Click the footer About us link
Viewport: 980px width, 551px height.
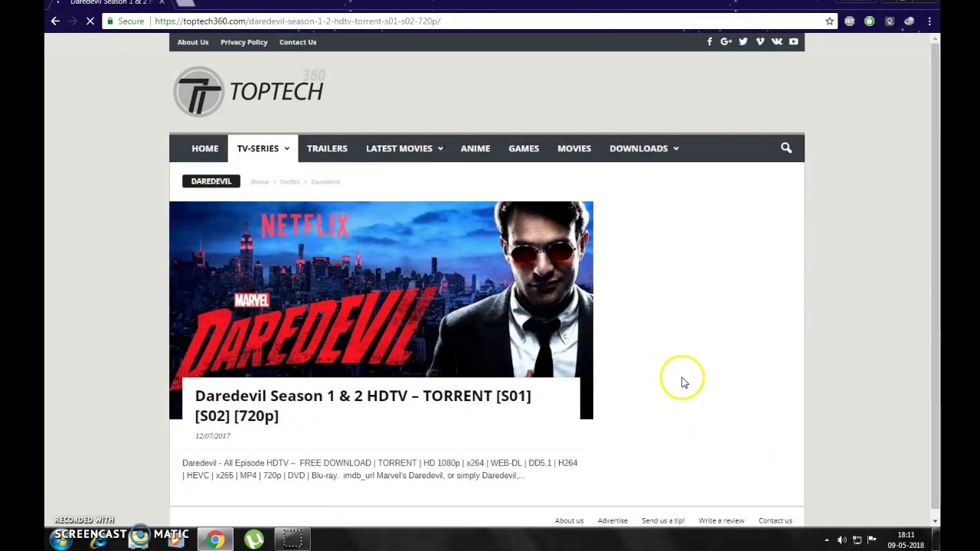pyautogui.click(x=569, y=520)
